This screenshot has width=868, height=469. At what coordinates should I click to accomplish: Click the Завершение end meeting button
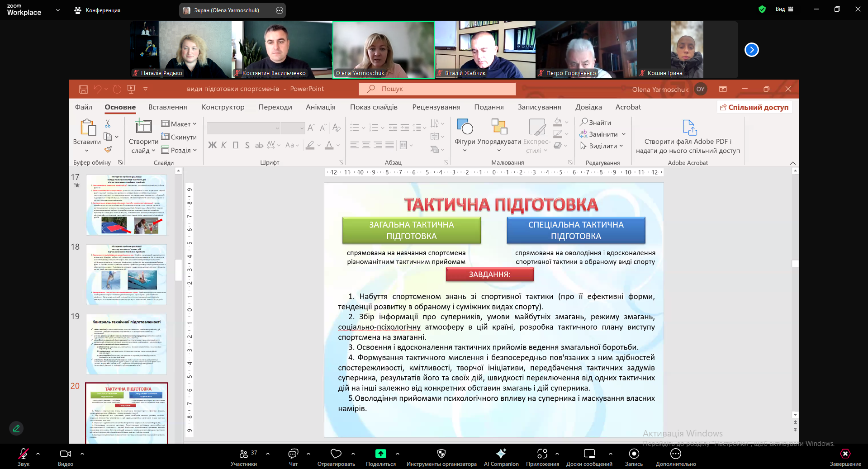[x=845, y=454]
